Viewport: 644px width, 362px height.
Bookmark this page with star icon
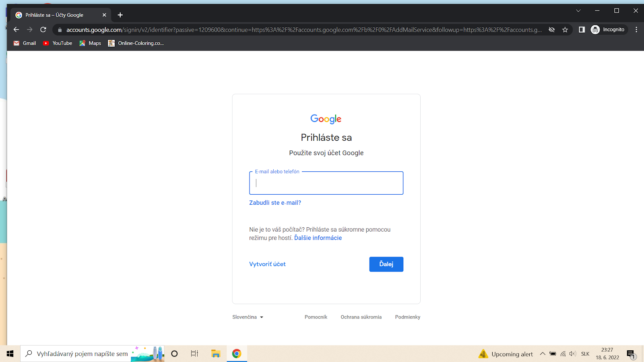565,30
